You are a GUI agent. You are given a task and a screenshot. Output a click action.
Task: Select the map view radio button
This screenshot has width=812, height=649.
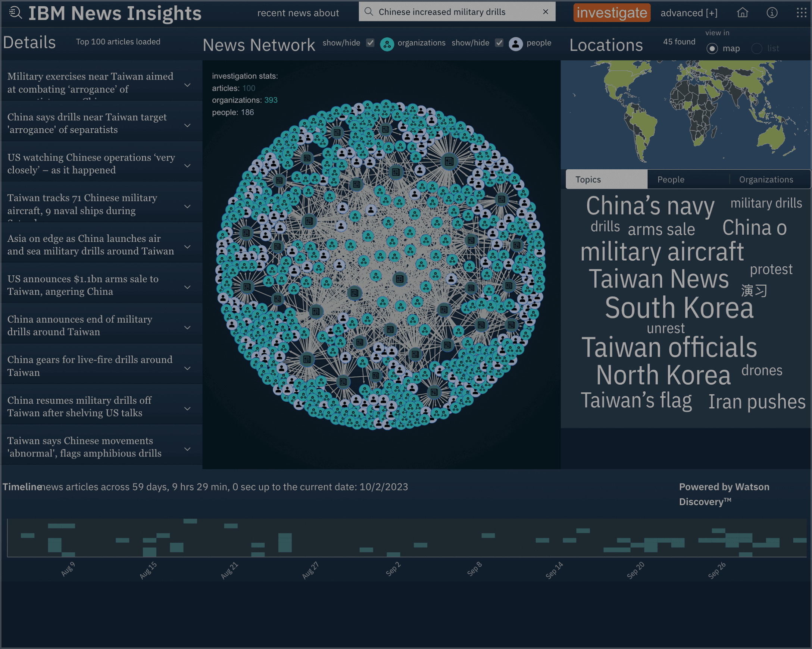[x=712, y=48]
